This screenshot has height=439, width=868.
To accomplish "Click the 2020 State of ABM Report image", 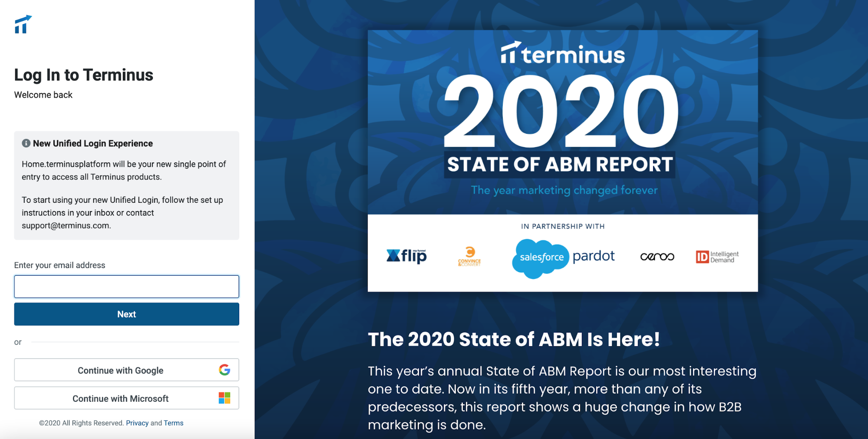I will tap(563, 161).
